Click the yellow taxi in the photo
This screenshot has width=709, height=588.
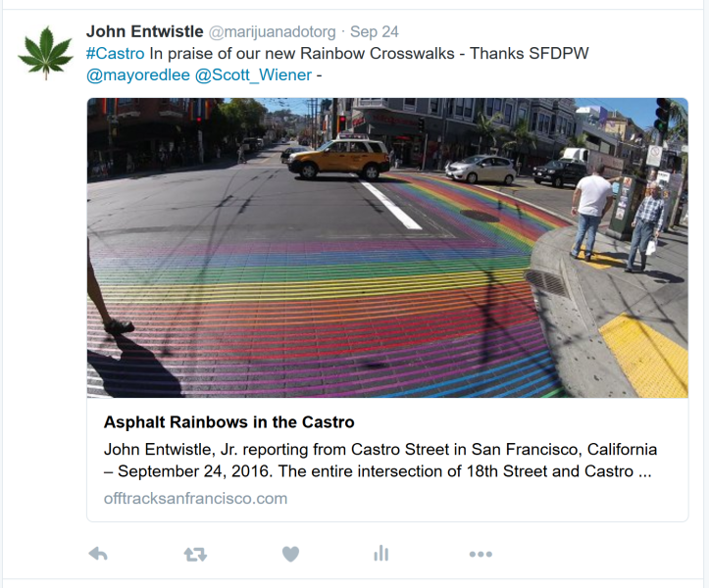[x=339, y=158]
